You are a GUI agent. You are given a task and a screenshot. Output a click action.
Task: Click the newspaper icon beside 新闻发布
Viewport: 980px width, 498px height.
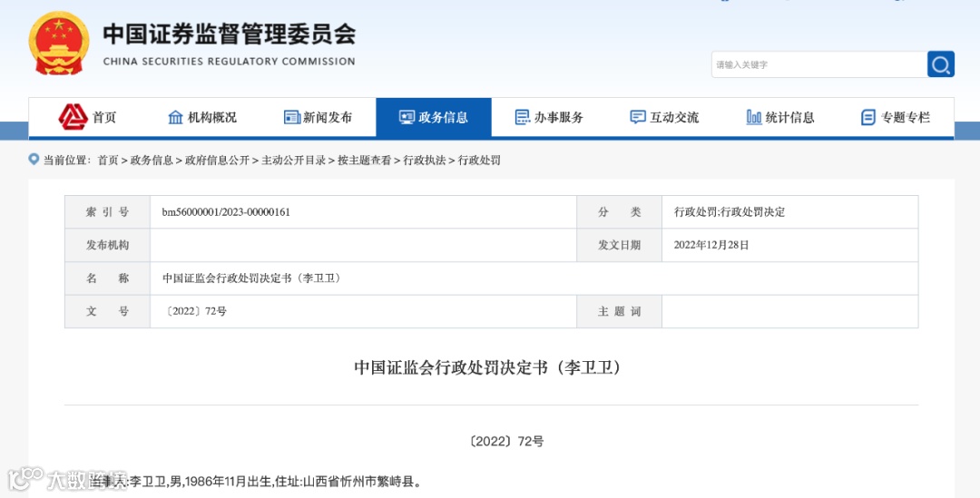pos(292,117)
